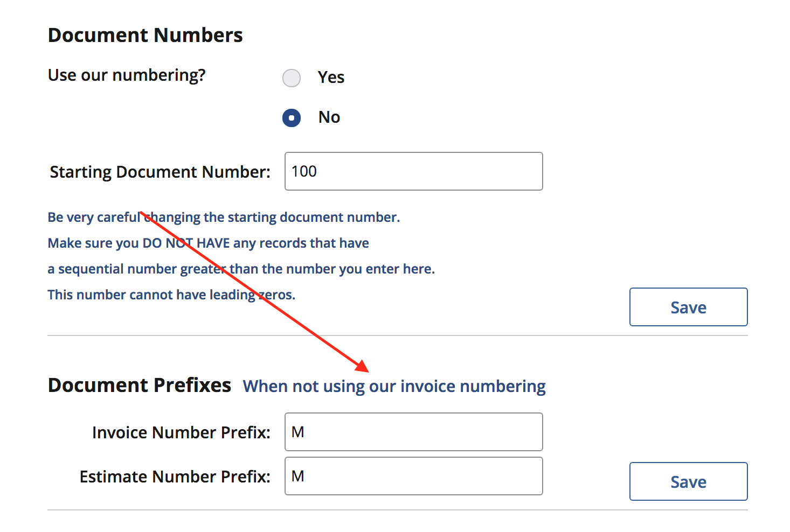Save the Document Numbers settings
Image resolution: width=790 pixels, height=532 pixels.
pos(688,307)
